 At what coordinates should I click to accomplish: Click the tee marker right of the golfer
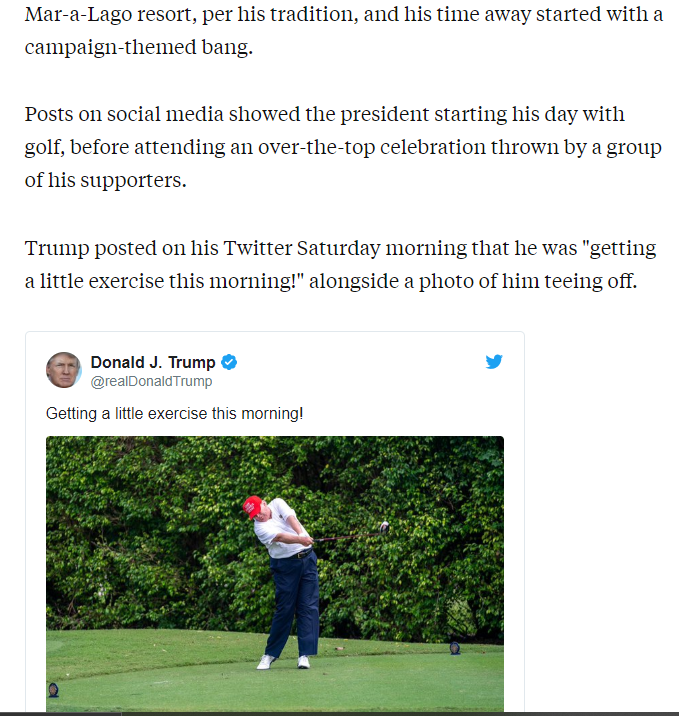[455, 647]
